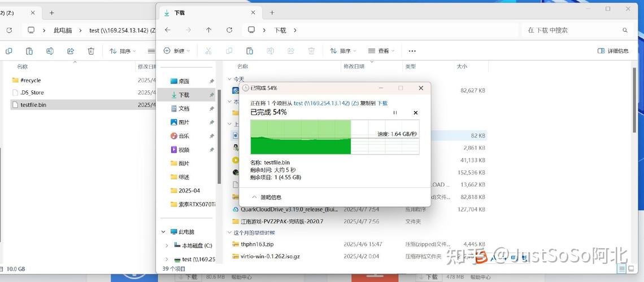Click the forward arrow in 下载 window
Viewport: 644px width, 282px height.
[x=188, y=30]
